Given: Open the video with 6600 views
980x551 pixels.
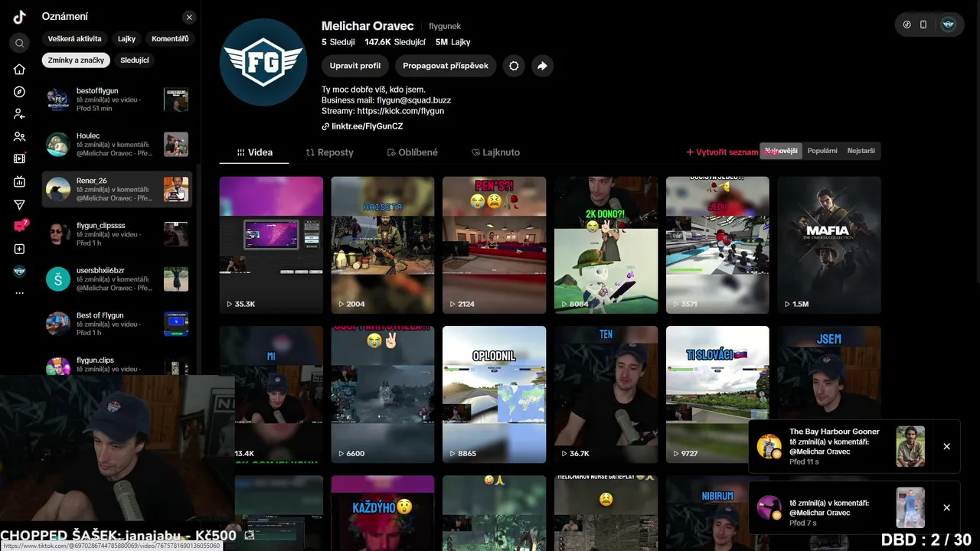Looking at the screenshot, I should pos(383,394).
